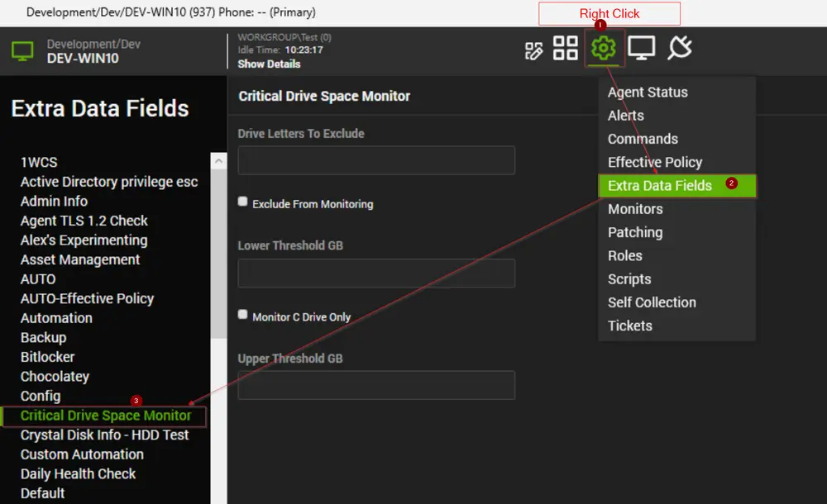Image resolution: width=827 pixels, height=504 pixels.
Task: Select Extra Data Fields menu item
Action: 676,186
